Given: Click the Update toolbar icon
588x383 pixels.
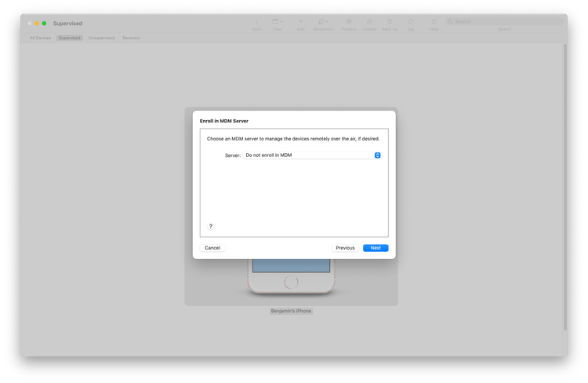Looking at the screenshot, I should 369,22.
